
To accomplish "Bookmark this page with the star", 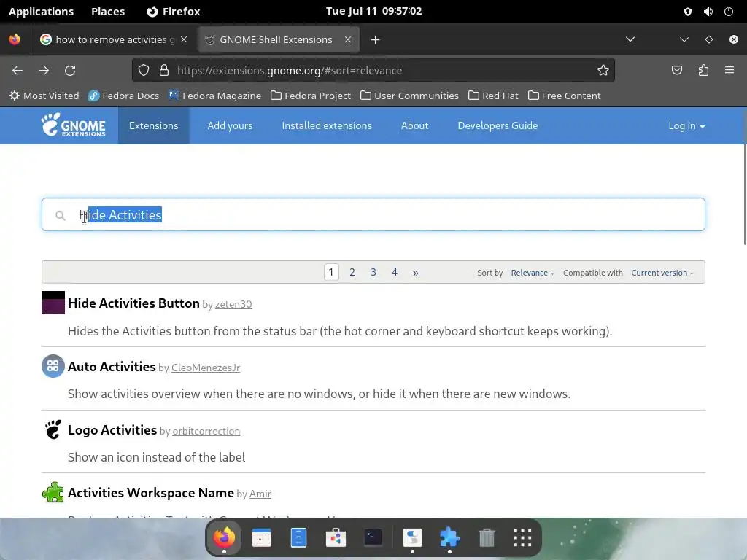I will (603, 71).
